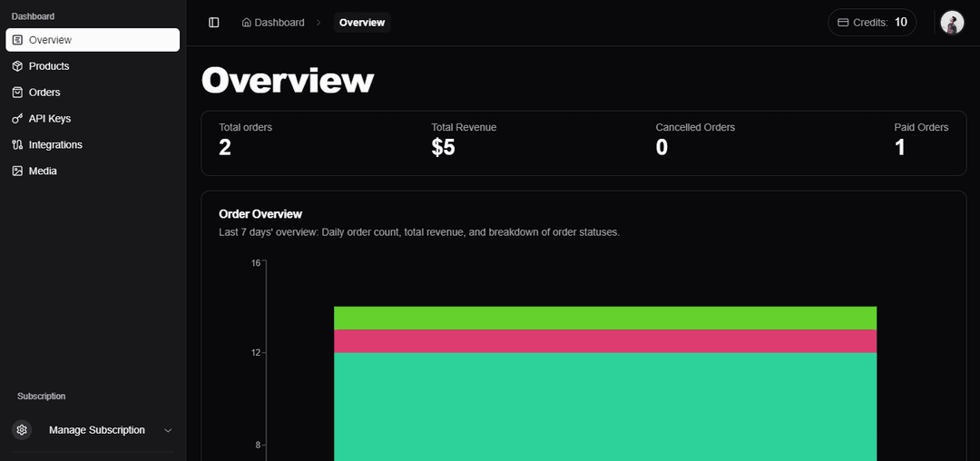980x461 pixels.
Task: Open the Products menu item
Action: pos(49,66)
